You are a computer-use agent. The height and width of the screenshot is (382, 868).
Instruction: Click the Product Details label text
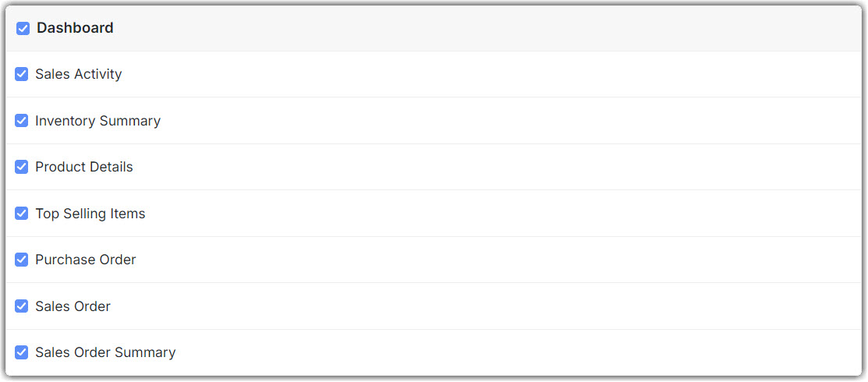84,167
